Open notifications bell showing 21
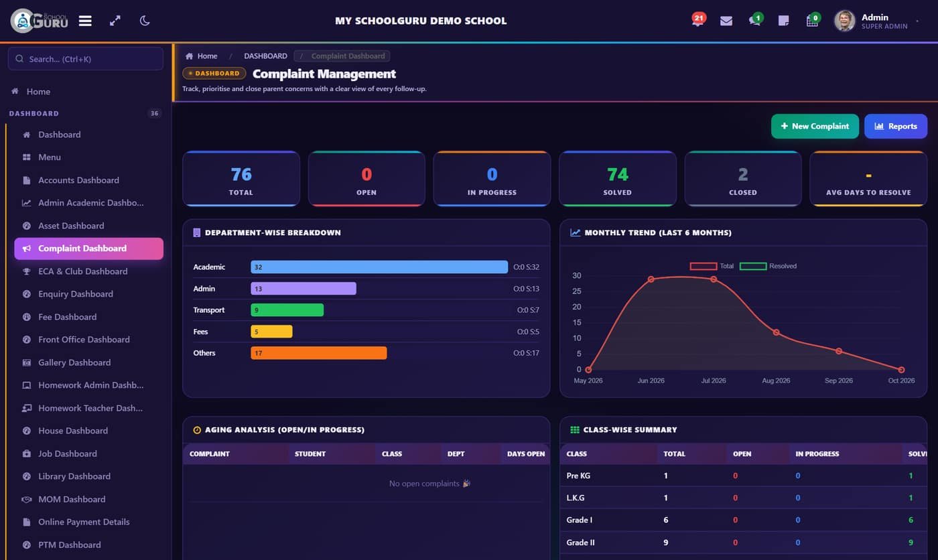Viewport: 938px width, 560px height. click(x=698, y=20)
